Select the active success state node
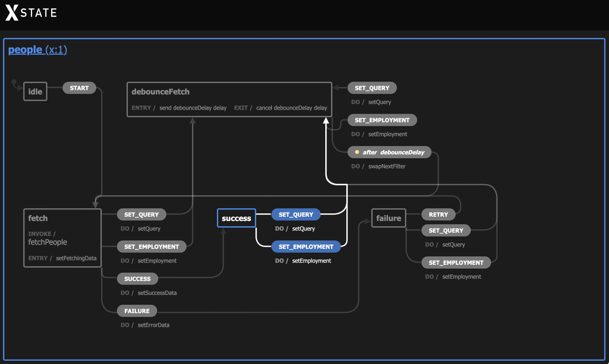This screenshot has height=364, width=609. [x=236, y=218]
